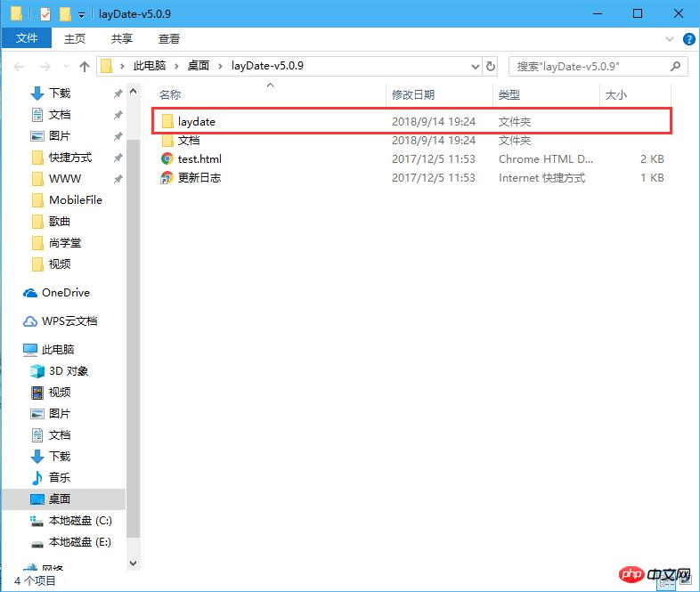Switch to the 主页 ribbon tab

click(x=75, y=39)
